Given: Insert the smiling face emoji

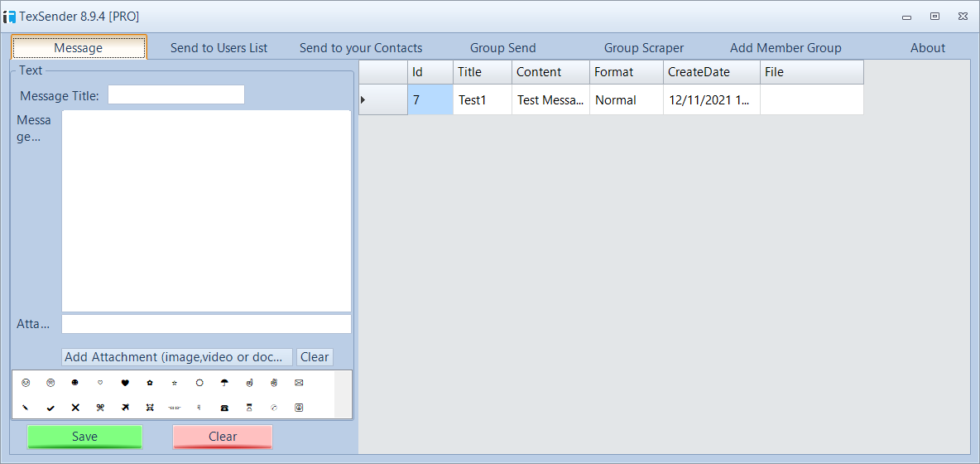Looking at the screenshot, I should point(26,382).
